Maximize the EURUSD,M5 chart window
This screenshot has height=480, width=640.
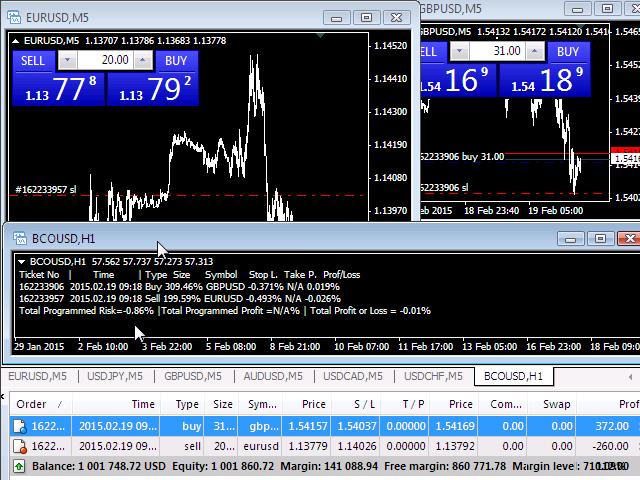point(367,18)
